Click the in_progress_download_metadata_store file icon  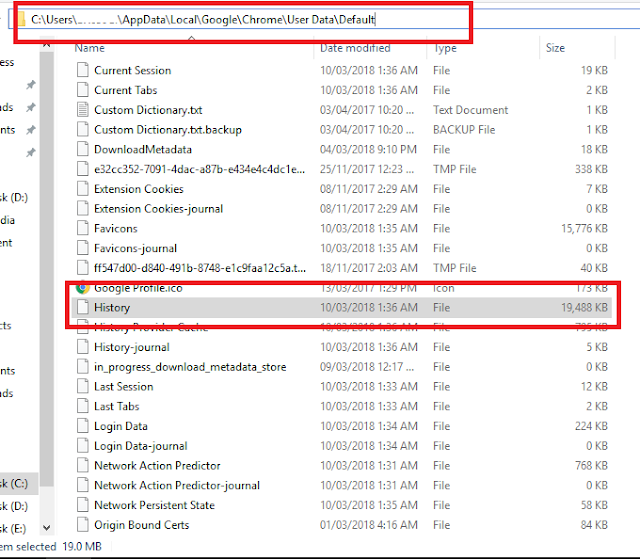point(83,367)
